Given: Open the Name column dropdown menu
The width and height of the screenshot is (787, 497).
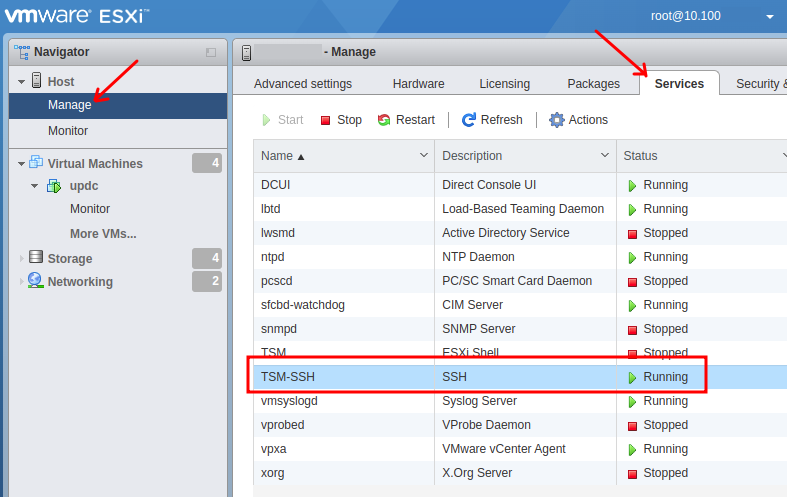Looking at the screenshot, I should point(424,156).
